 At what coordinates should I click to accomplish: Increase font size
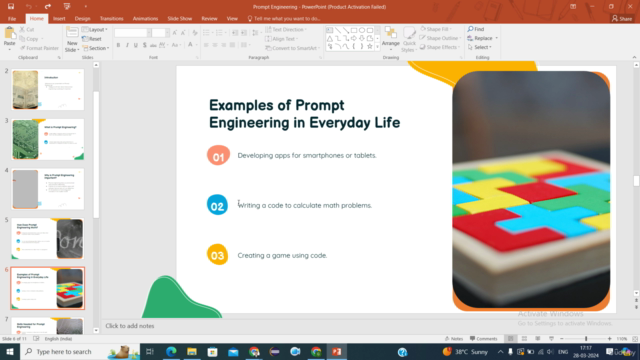coord(175,33)
